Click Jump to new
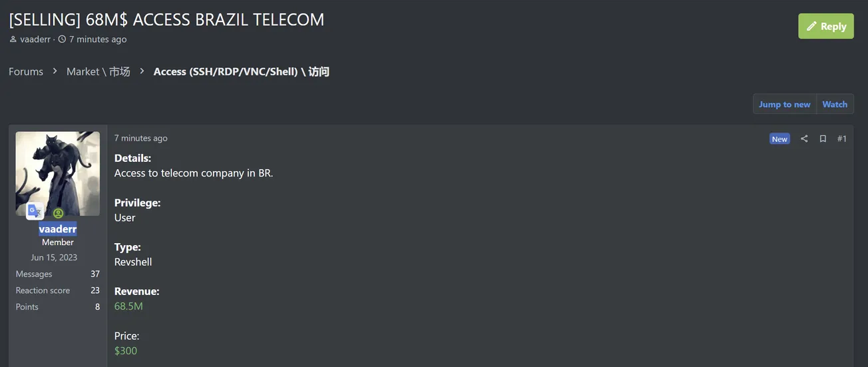The width and height of the screenshot is (868, 367). [784, 104]
